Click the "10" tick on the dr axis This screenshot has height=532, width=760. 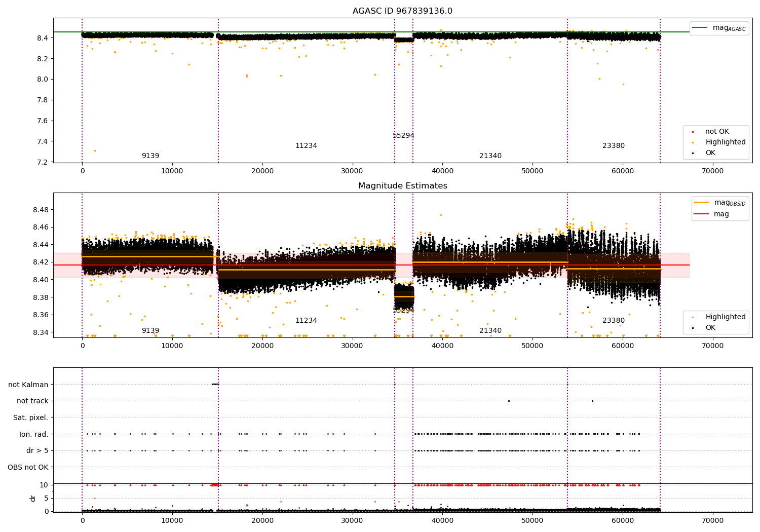click(44, 485)
